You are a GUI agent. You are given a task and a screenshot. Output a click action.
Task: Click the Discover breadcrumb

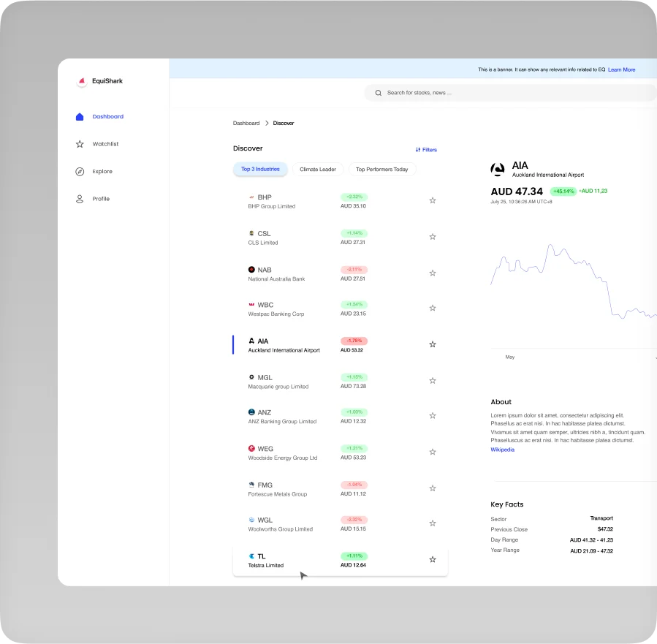[284, 124]
